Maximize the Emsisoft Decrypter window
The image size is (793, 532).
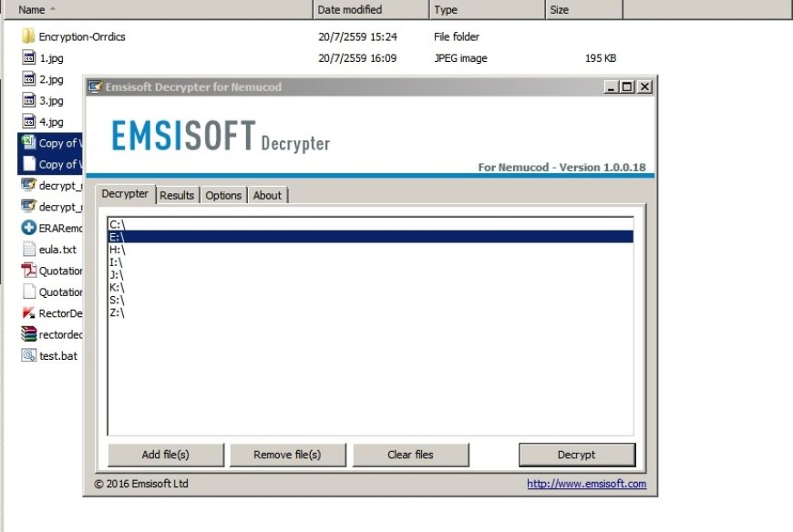[627, 87]
